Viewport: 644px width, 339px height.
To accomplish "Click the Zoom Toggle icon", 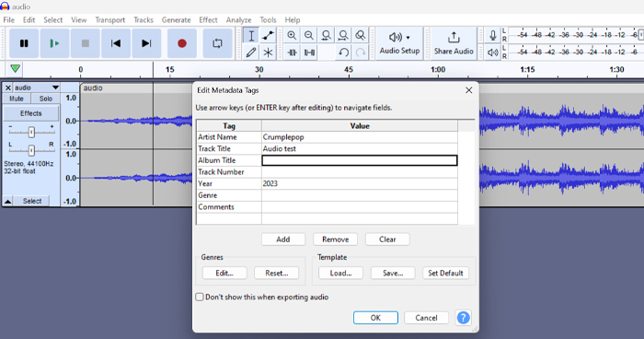I will click(361, 35).
